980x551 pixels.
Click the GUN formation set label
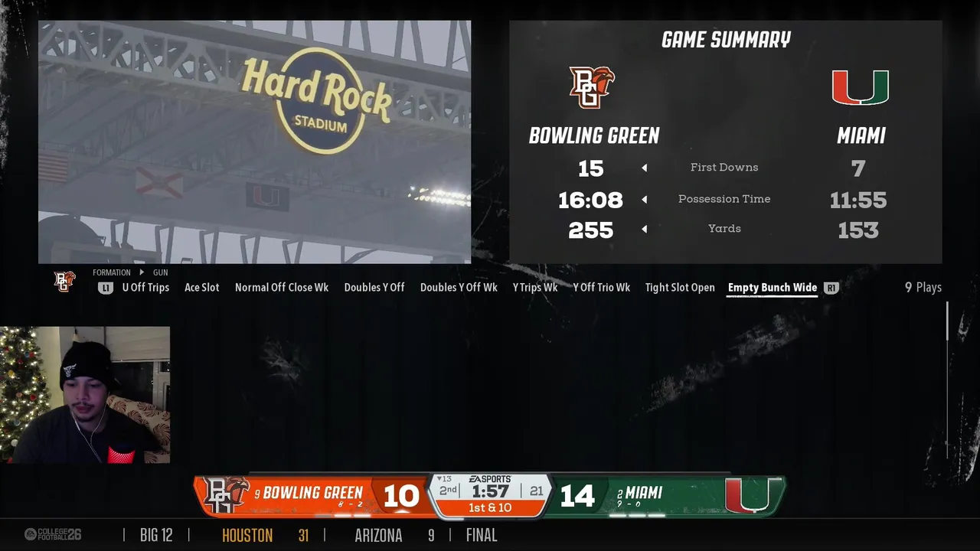pyautogui.click(x=160, y=272)
